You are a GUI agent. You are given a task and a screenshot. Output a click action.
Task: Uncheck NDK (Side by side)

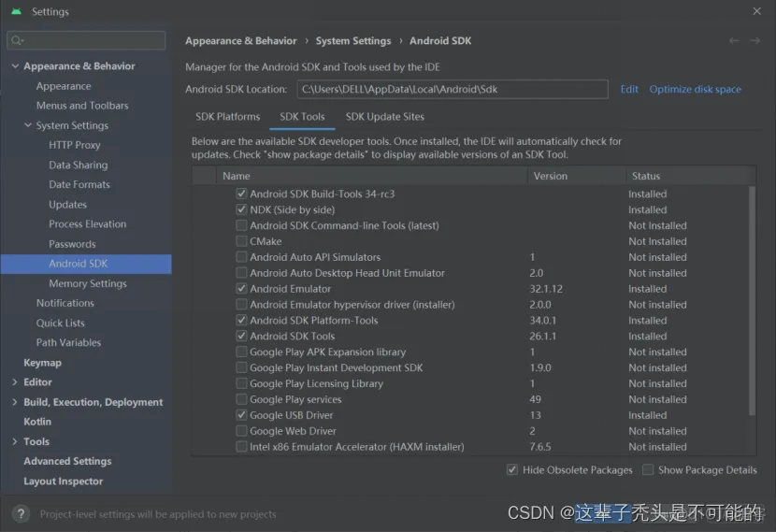pyautogui.click(x=241, y=209)
